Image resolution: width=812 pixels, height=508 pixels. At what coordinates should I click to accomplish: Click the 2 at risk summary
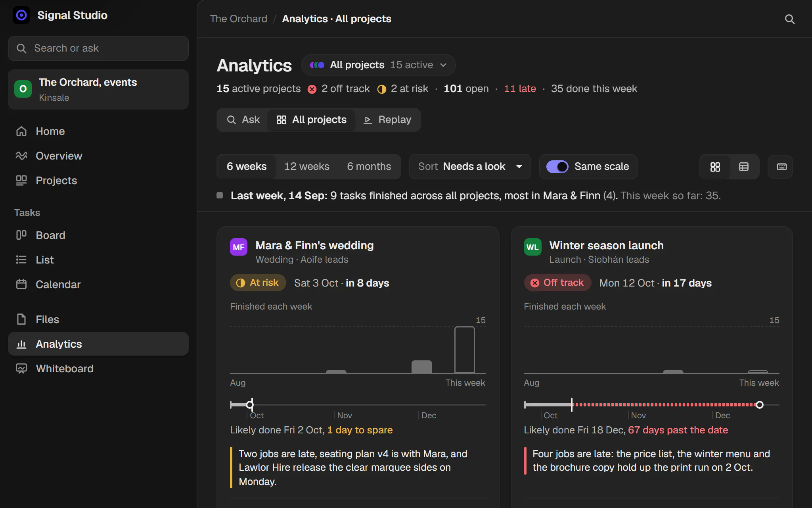pos(402,89)
